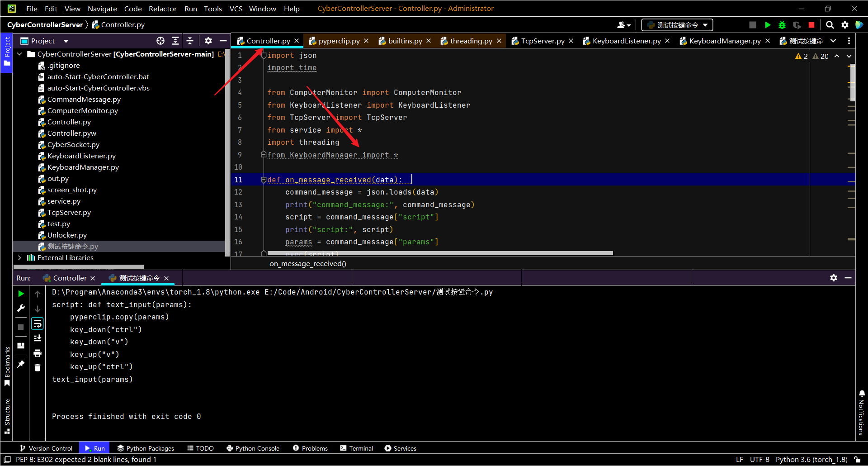This screenshot has height=466, width=868.
Task: Open CommandMessage.py in project tree
Action: (84, 99)
